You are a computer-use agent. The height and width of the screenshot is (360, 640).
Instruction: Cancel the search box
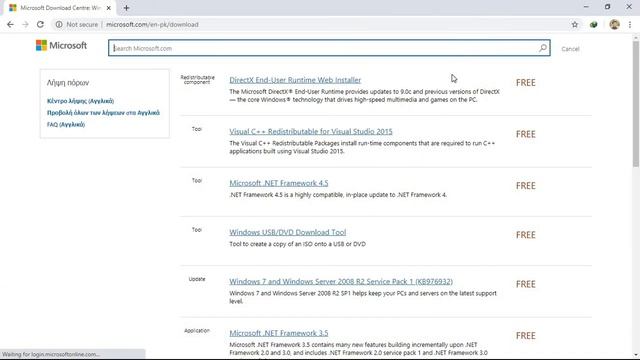coord(570,49)
